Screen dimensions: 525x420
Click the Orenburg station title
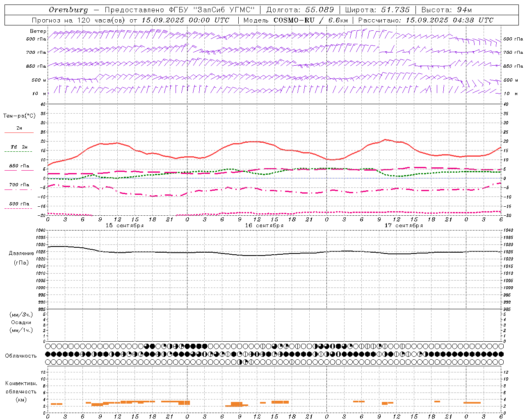(x=68, y=10)
